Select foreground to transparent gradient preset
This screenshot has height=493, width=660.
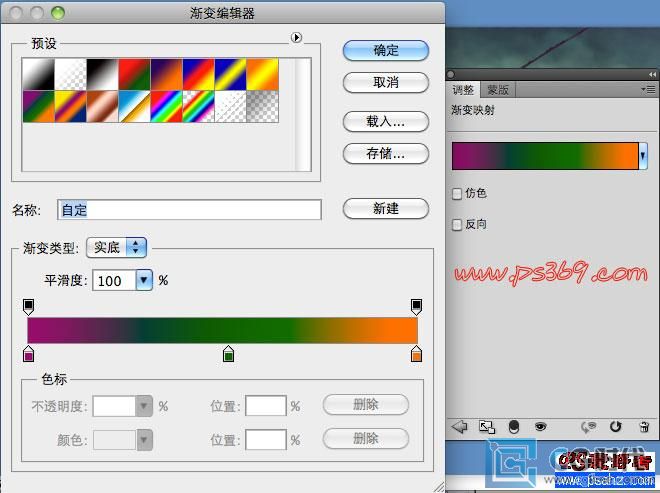click(x=71, y=75)
